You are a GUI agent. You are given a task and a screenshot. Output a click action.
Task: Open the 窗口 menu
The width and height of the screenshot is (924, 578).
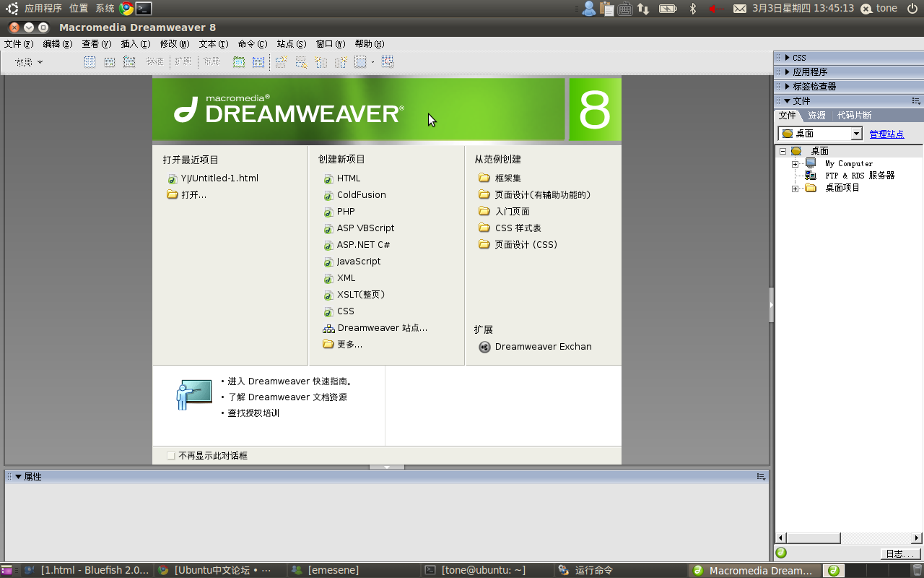330,44
